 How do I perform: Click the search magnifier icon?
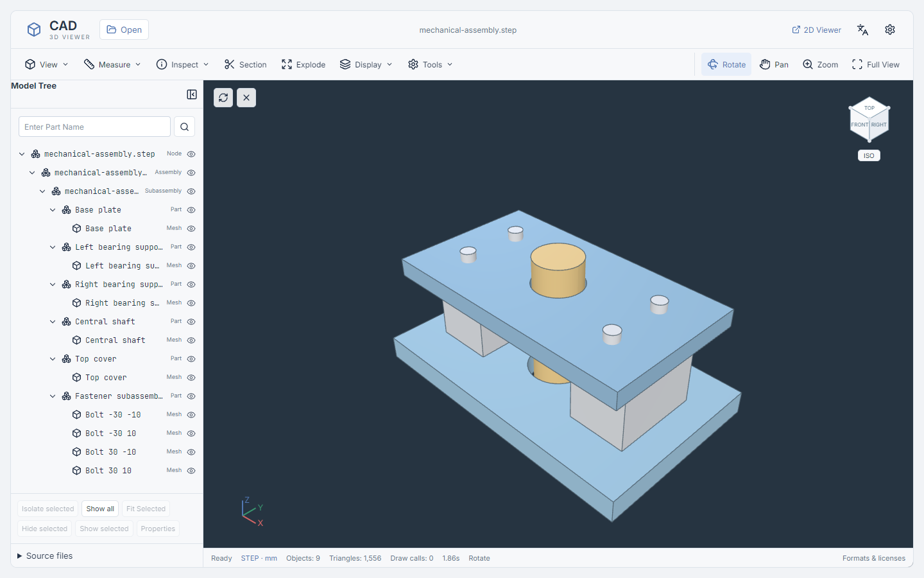(x=184, y=127)
